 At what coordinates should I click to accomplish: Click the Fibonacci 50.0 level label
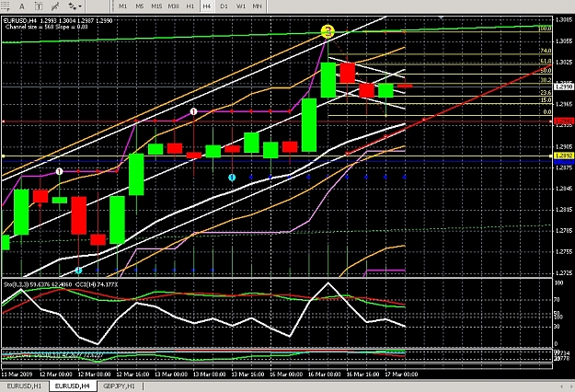click(x=546, y=71)
